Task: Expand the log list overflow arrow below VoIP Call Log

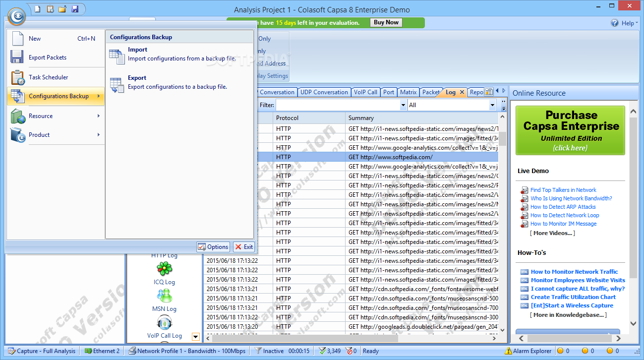Action: point(195,337)
